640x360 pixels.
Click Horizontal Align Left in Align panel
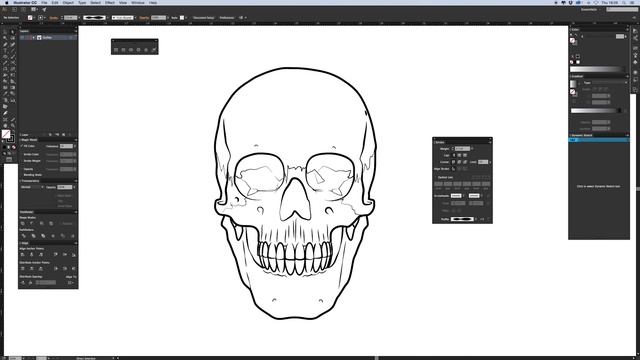(22, 254)
